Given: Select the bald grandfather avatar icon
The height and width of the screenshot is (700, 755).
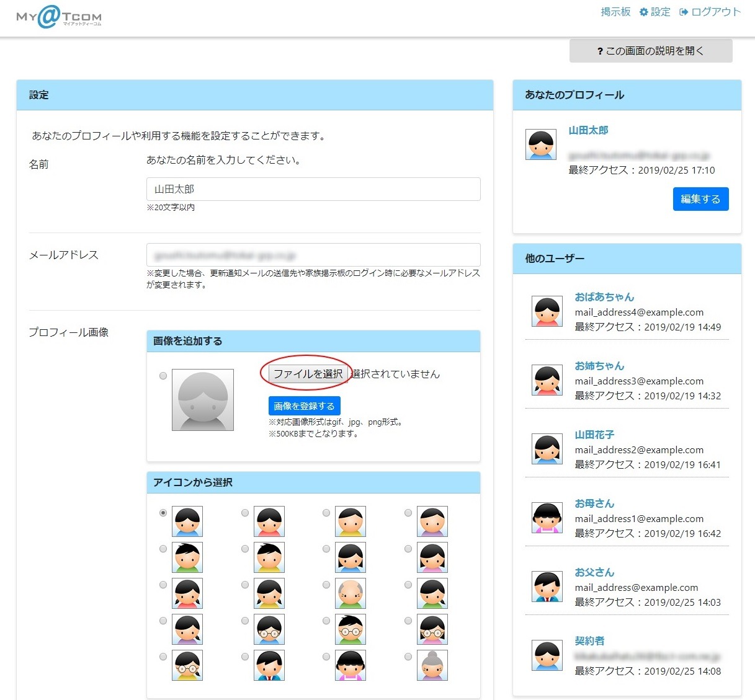Looking at the screenshot, I should click(x=351, y=593).
